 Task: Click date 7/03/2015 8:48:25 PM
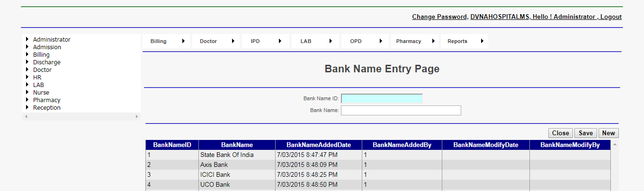tap(319, 174)
